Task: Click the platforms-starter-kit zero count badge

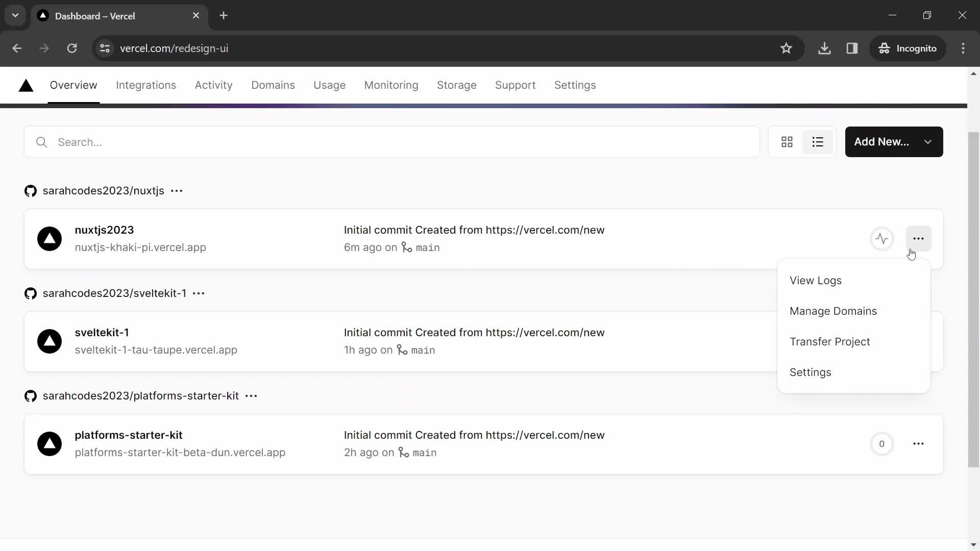Action: (x=881, y=444)
